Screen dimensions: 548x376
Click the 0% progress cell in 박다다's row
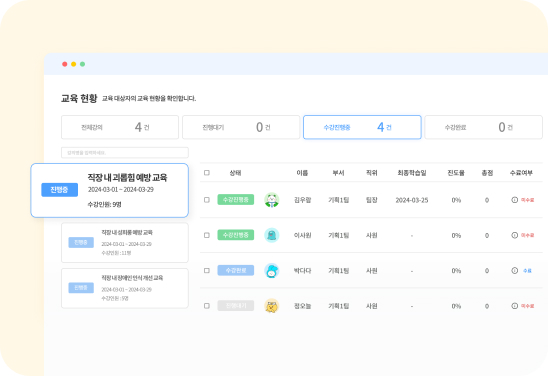(x=456, y=270)
